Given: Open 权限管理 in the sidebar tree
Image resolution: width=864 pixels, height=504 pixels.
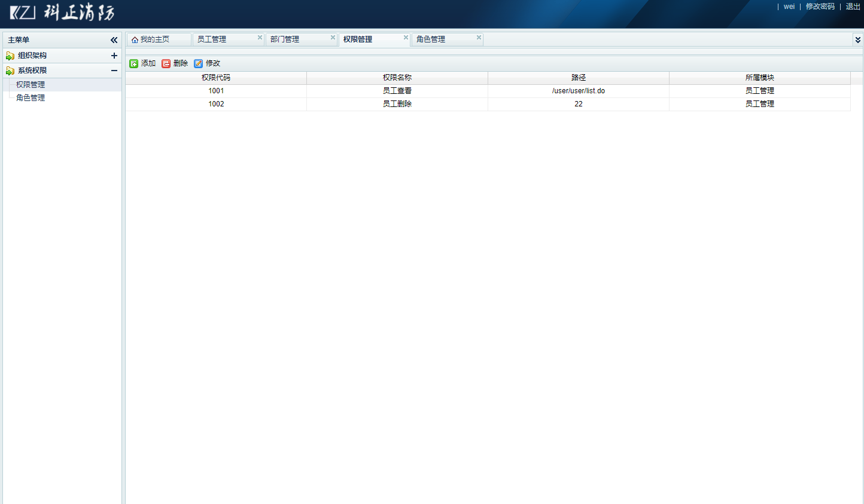Looking at the screenshot, I should click(31, 85).
